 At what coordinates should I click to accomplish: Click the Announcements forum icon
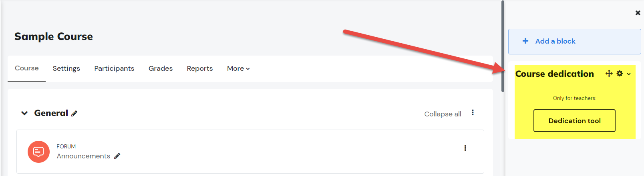(38, 152)
